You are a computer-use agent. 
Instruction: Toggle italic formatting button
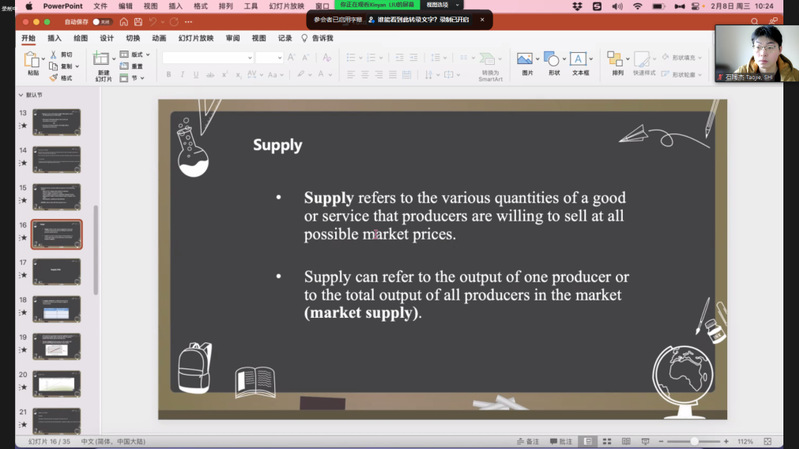tap(182, 75)
